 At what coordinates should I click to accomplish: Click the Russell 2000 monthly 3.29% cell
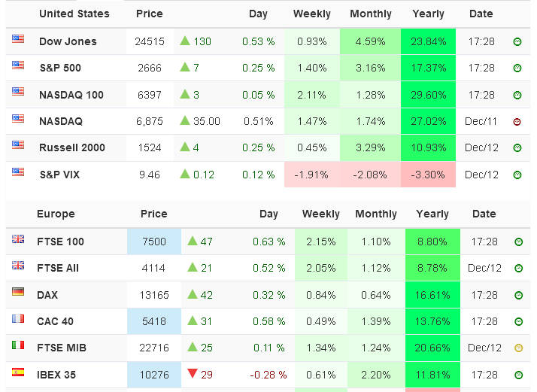pyautogui.click(x=370, y=147)
